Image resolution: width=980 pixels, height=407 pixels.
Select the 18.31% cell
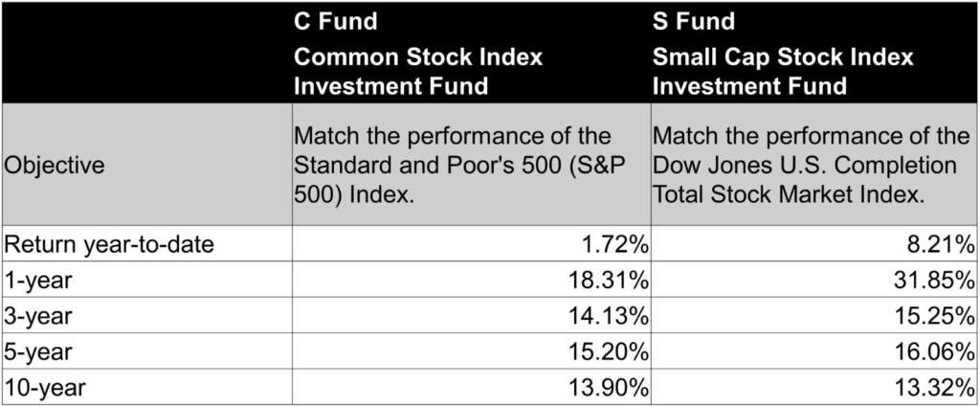click(471, 280)
